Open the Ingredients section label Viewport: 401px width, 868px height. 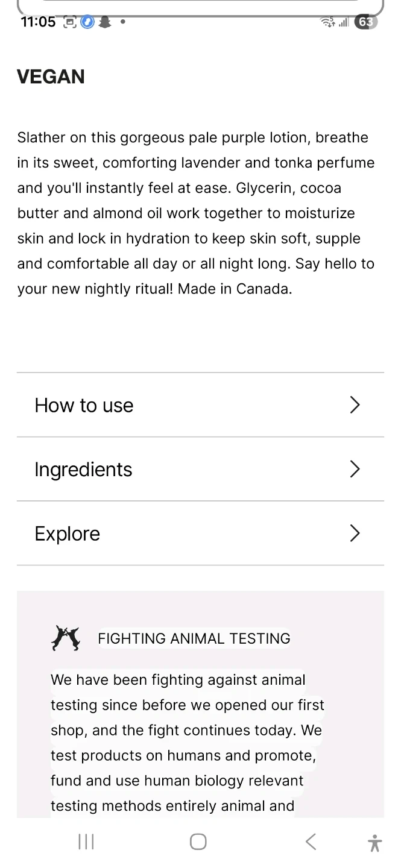point(83,470)
